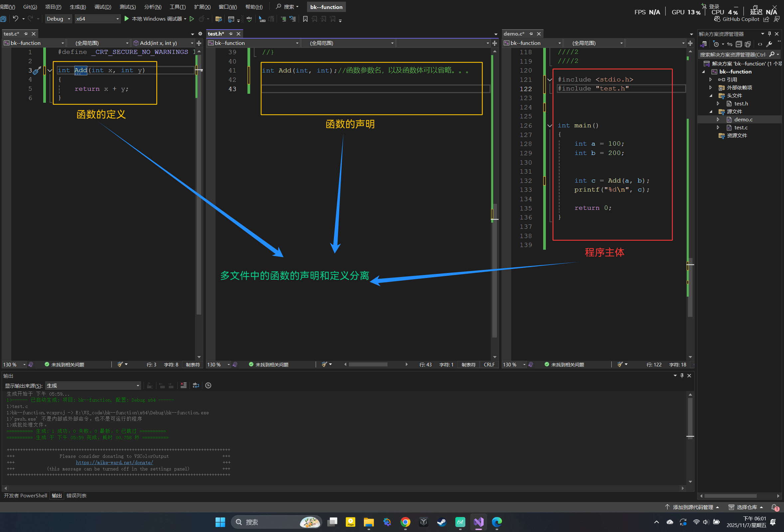Clear all output with red X lines icon
The height and width of the screenshot is (532, 784).
pyautogui.click(x=184, y=385)
